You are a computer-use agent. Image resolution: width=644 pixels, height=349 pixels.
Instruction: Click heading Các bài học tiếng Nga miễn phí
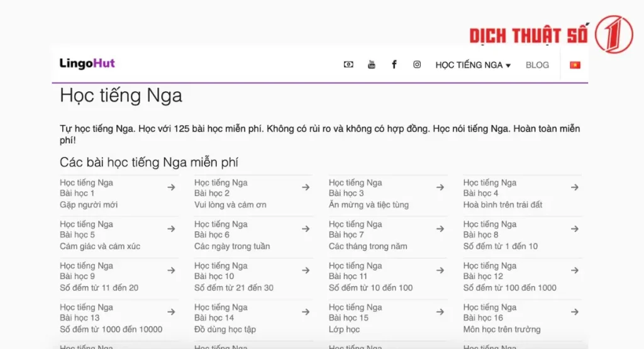[x=148, y=162]
